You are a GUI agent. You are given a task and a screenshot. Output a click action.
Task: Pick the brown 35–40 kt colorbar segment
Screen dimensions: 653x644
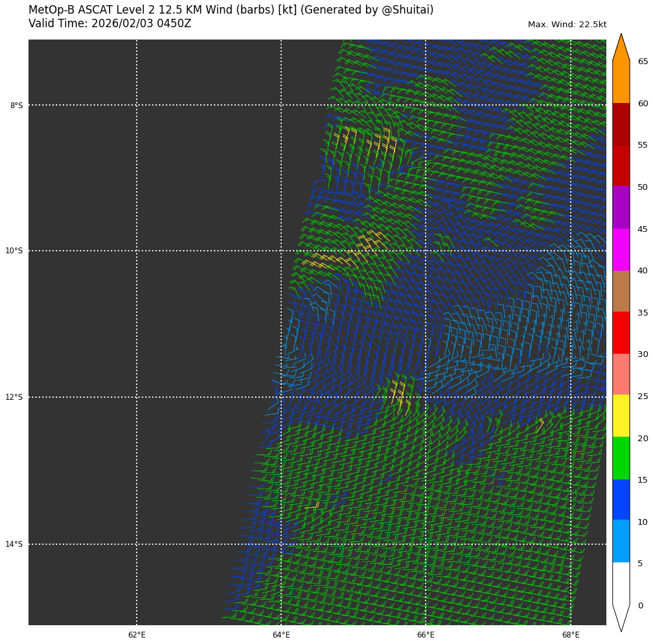pos(621,291)
